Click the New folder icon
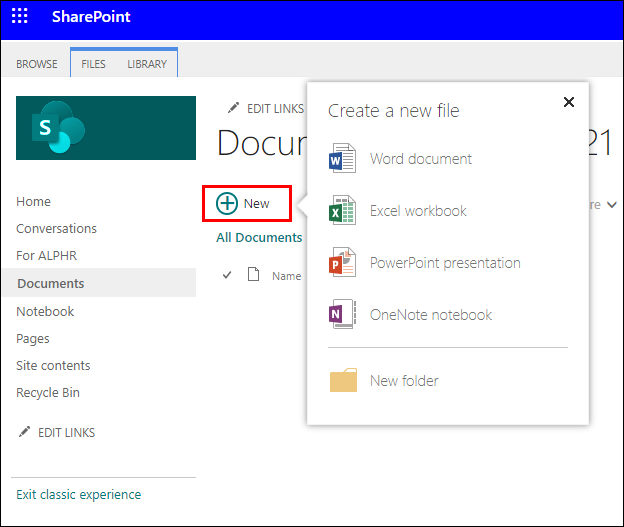Image resolution: width=624 pixels, height=527 pixels. [343, 380]
